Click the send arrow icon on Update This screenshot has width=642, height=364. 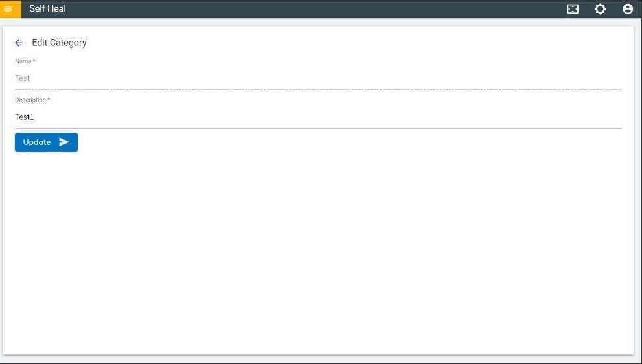pyautogui.click(x=64, y=142)
